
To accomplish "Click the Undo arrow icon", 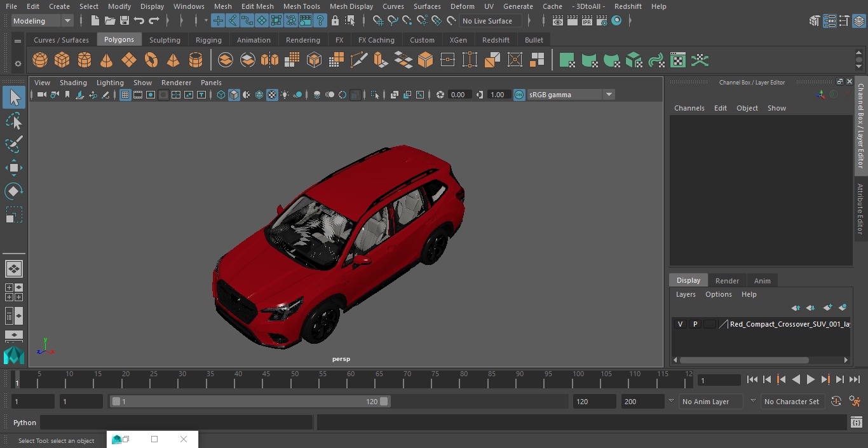I will (139, 21).
